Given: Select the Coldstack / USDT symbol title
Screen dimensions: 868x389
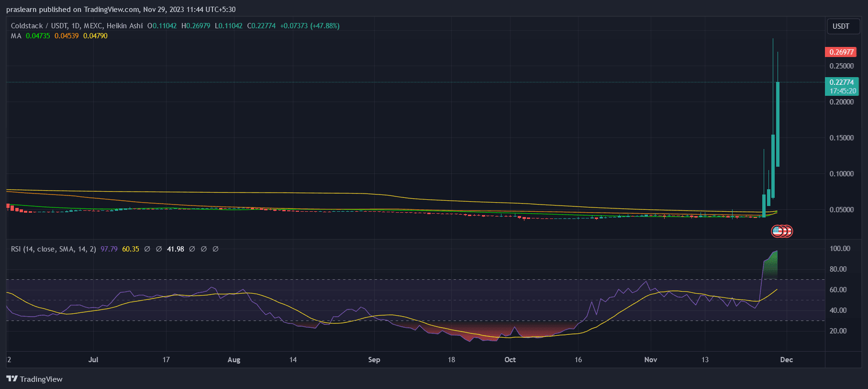Looking at the screenshot, I should coord(77,26).
